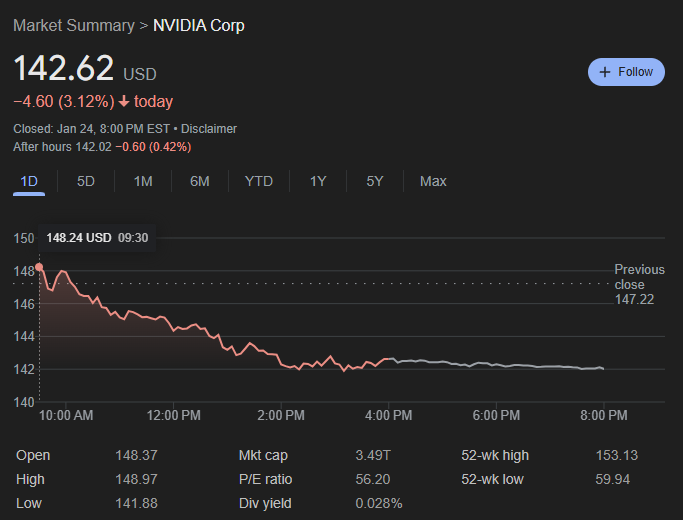Image resolution: width=683 pixels, height=520 pixels.
Task: Select the YTD range tab
Action: coord(259,181)
